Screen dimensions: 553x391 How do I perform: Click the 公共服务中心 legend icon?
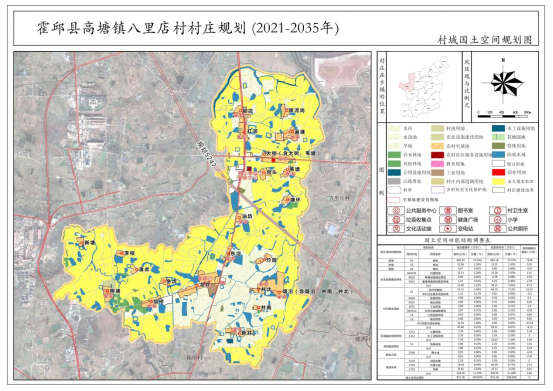(396, 210)
